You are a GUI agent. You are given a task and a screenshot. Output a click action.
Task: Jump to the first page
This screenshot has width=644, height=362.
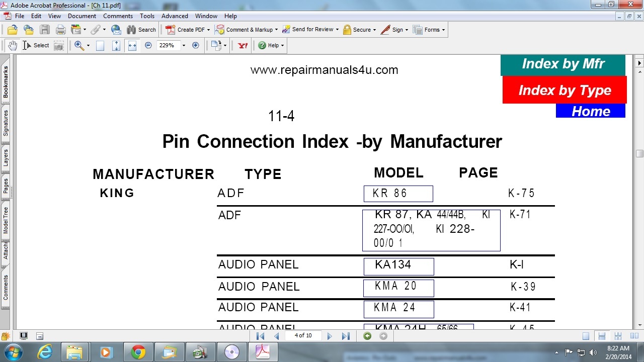tap(260, 336)
